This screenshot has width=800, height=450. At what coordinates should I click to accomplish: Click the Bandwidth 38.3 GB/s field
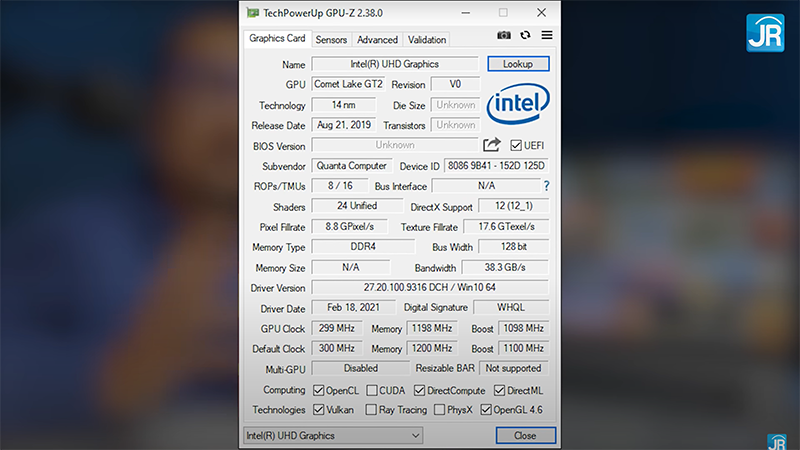coord(505,267)
